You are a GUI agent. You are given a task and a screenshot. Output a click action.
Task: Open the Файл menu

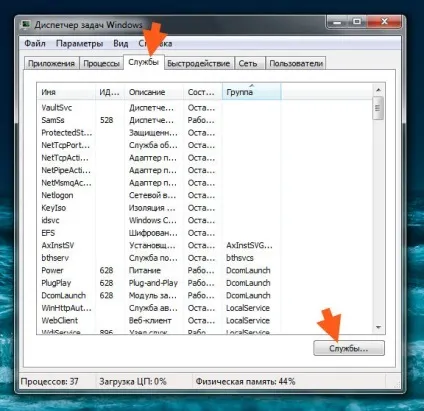[35, 43]
